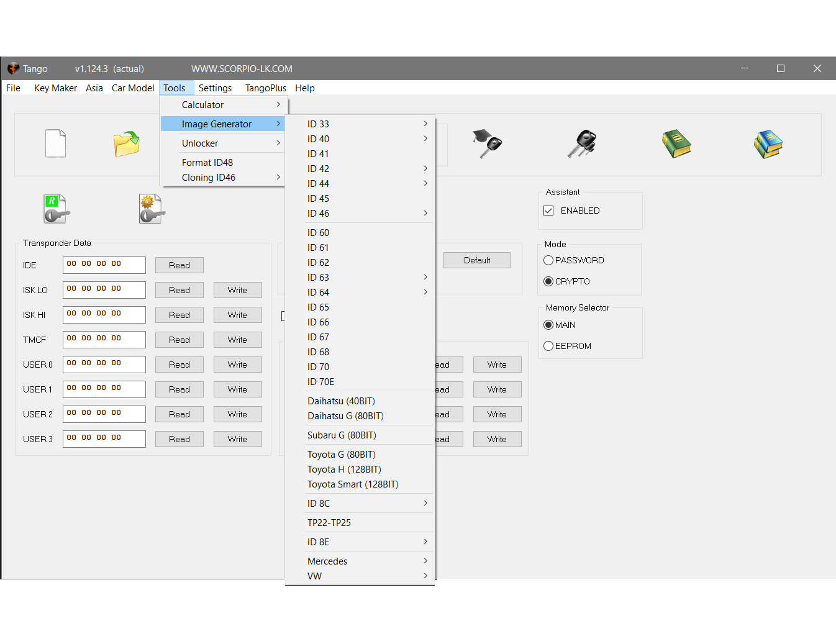The image size is (836, 644).
Task: Open the File menu
Action: click(14, 88)
